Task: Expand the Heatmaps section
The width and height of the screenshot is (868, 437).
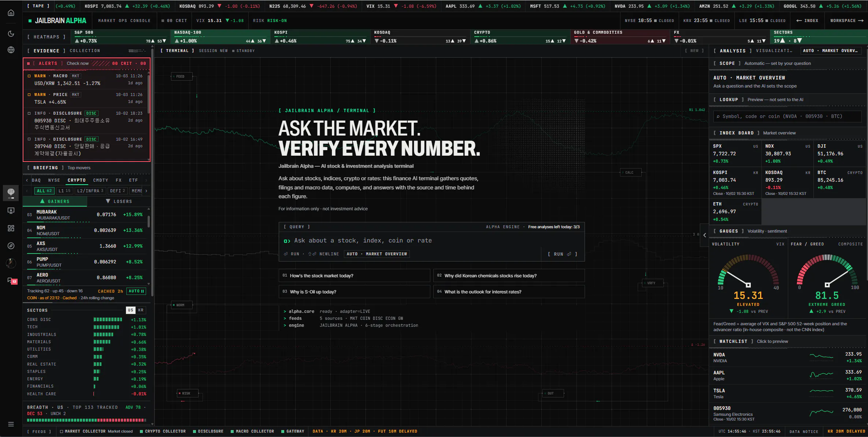Action: click(46, 37)
